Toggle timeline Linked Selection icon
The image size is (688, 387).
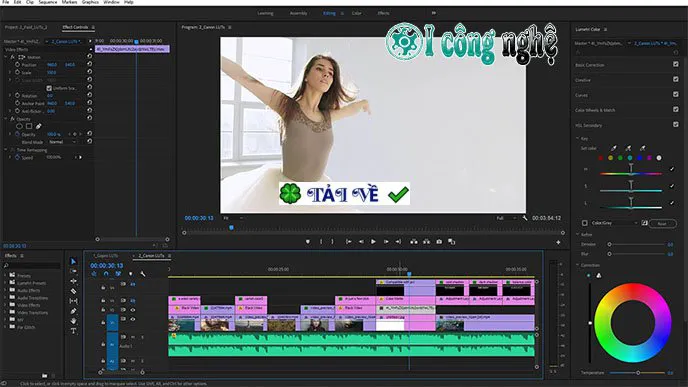click(x=118, y=274)
